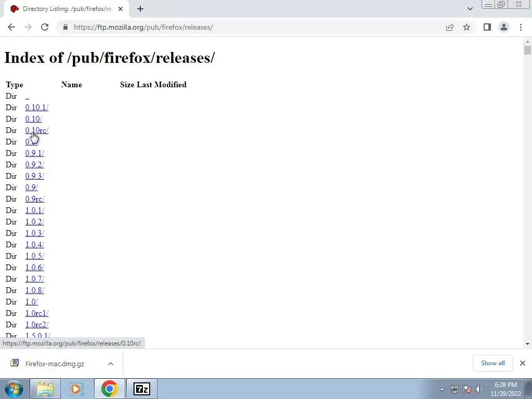Open the 1.0.2/ directory link
Screen dimensions: 532x399
click(35, 222)
